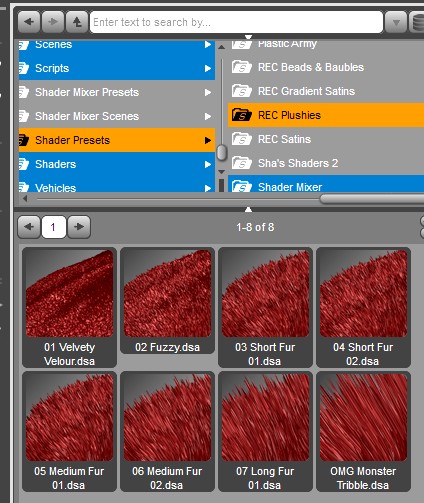
Task: Select the OMG Monster Tribble shader preset
Action: point(363,432)
